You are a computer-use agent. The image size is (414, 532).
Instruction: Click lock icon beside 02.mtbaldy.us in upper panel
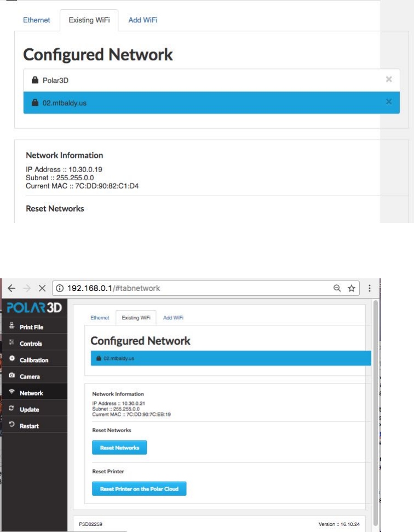point(35,102)
